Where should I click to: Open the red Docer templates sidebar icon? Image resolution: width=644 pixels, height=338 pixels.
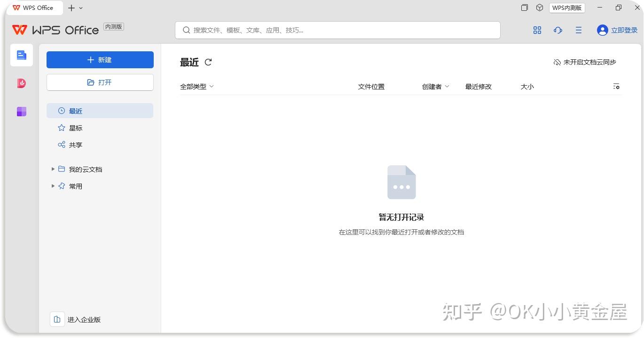pos(21,83)
